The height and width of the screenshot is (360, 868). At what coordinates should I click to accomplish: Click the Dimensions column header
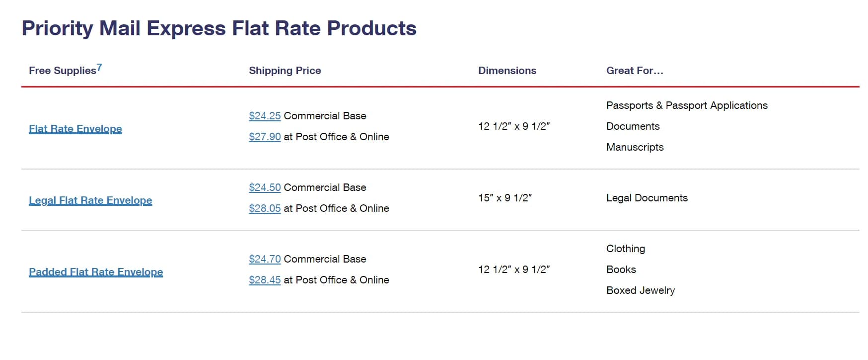[506, 71]
